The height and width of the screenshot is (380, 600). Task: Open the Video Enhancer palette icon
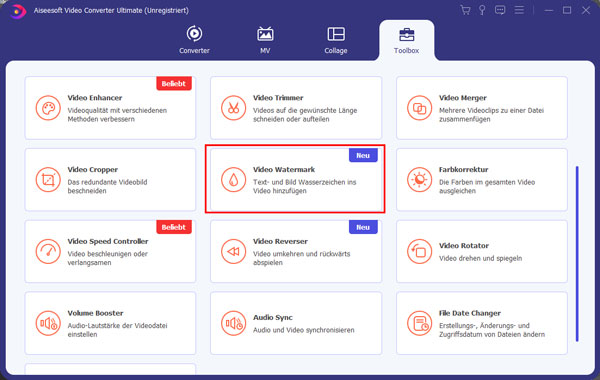[48, 108]
